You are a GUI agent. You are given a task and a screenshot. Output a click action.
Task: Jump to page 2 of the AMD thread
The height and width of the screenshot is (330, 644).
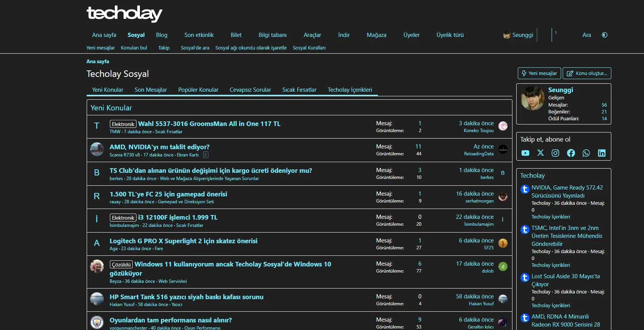pyautogui.click(x=206, y=155)
